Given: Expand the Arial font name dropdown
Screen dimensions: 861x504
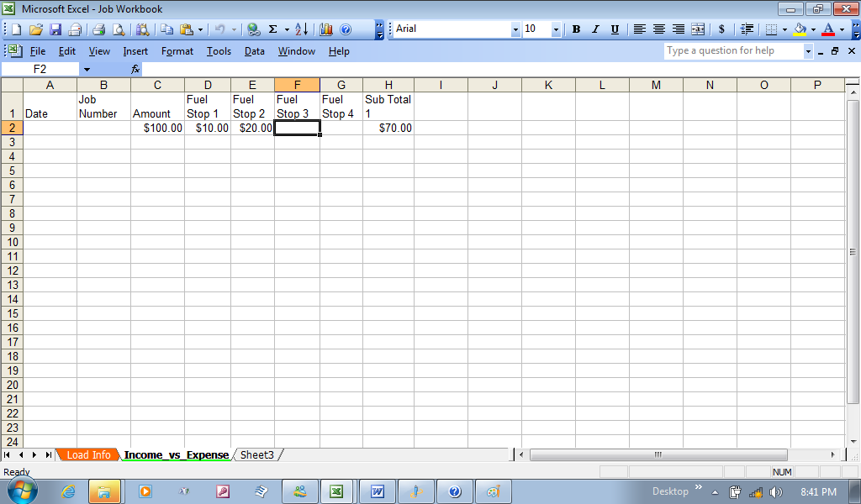Looking at the screenshot, I should pyautogui.click(x=515, y=29).
